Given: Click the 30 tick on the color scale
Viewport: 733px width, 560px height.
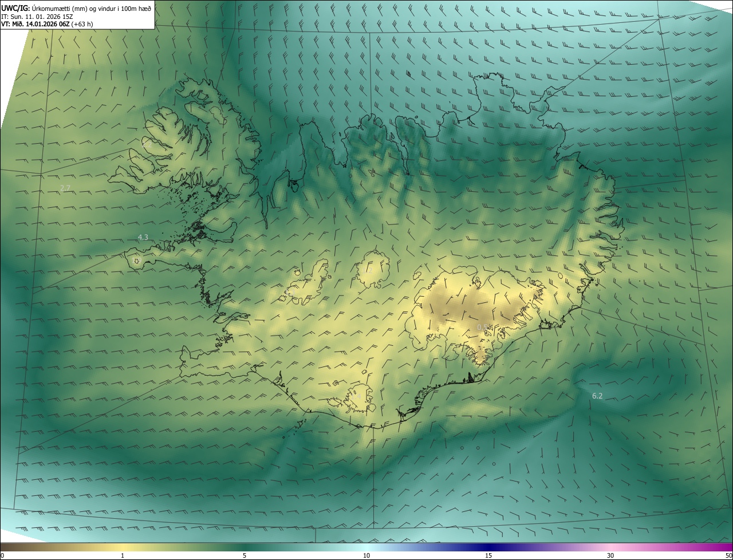Looking at the screenshot, I should [610, 555].
